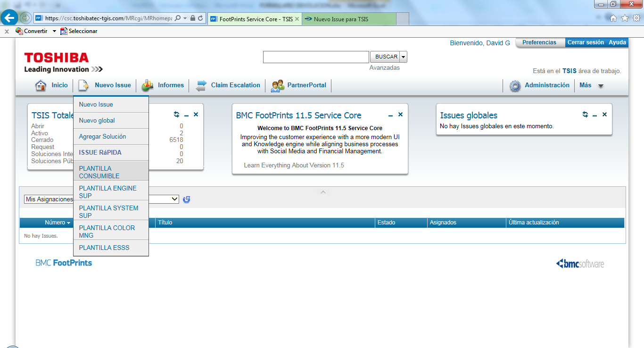Screen dimensions: 644x348
Task: Open the Preferencias button
Action: tap(539, 42)
